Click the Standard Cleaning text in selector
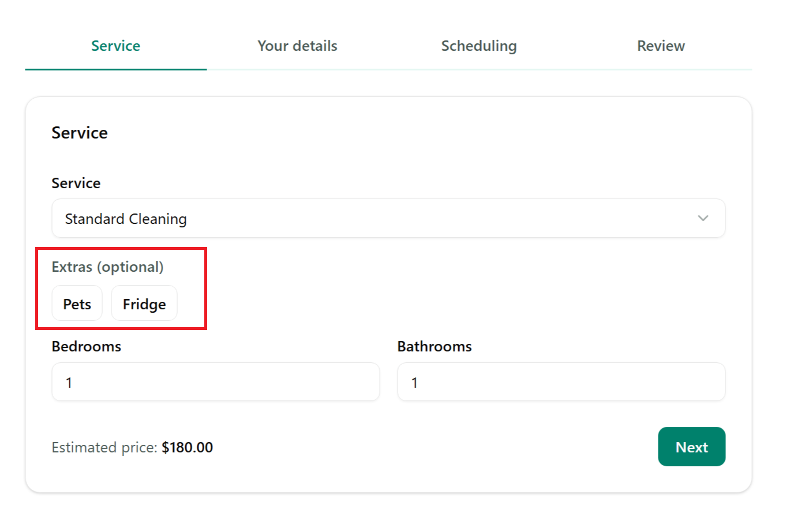Screen dimensions: 794x532 coord(126,219)
